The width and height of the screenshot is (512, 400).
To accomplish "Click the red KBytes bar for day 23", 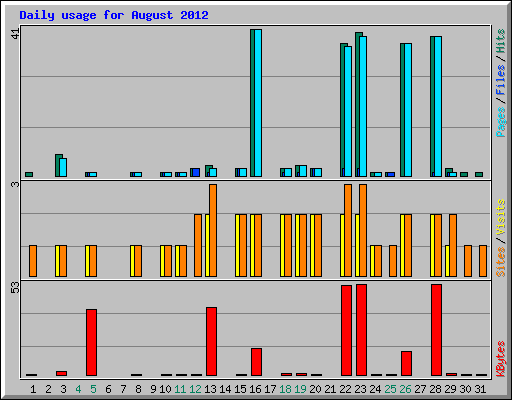I will tap(361, 330).
